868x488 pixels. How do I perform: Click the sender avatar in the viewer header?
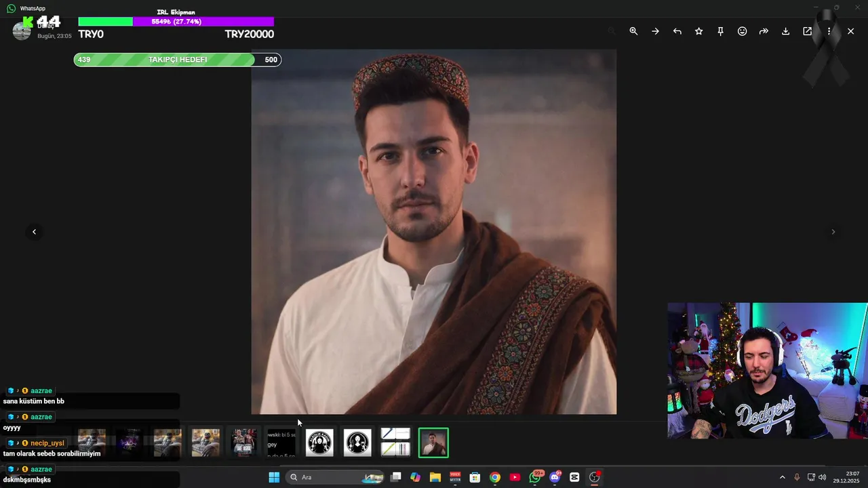22,30
